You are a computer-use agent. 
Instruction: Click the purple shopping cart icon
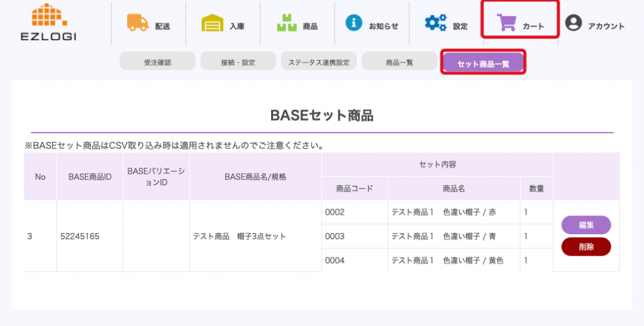pos(507,24)
